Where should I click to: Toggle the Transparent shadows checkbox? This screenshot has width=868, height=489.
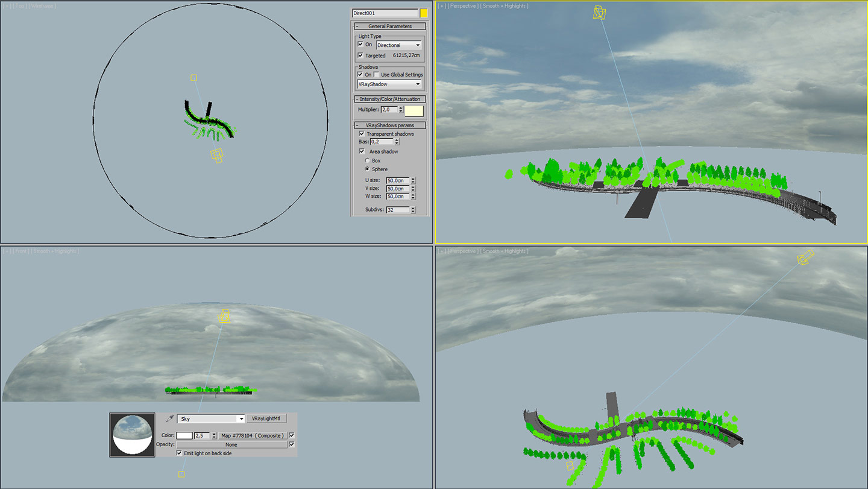(362, 134)
